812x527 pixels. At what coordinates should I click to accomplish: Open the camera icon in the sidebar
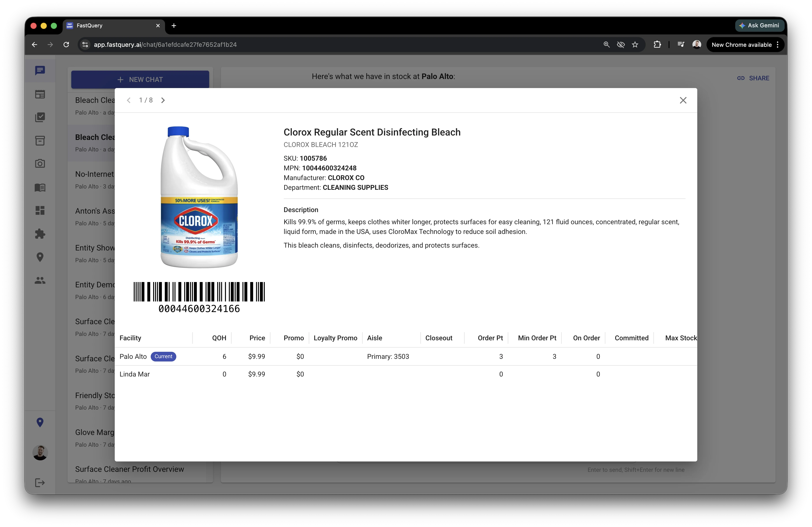click(x=40, y=164)
